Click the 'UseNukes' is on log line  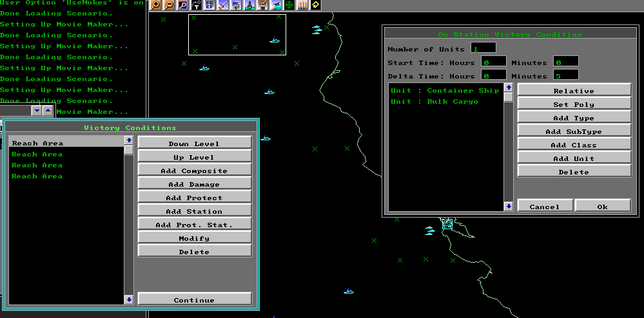click(x=72, y=3)
